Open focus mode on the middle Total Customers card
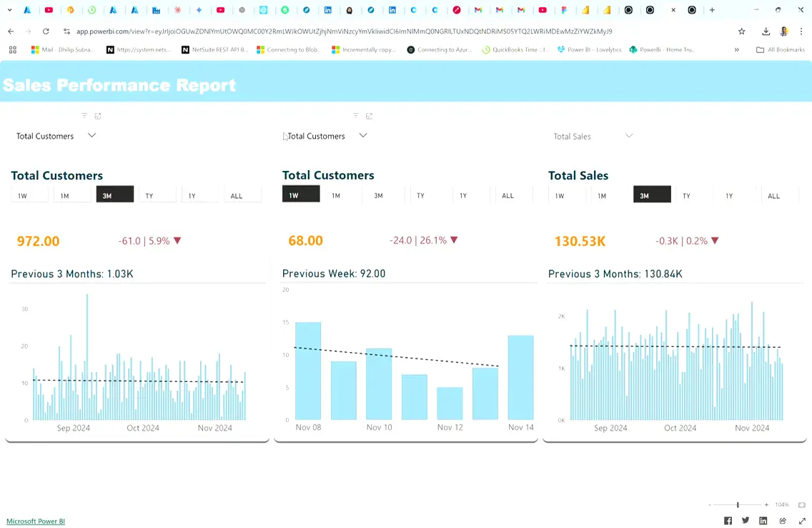Viewport: 812px width, 528px height. 370,116
